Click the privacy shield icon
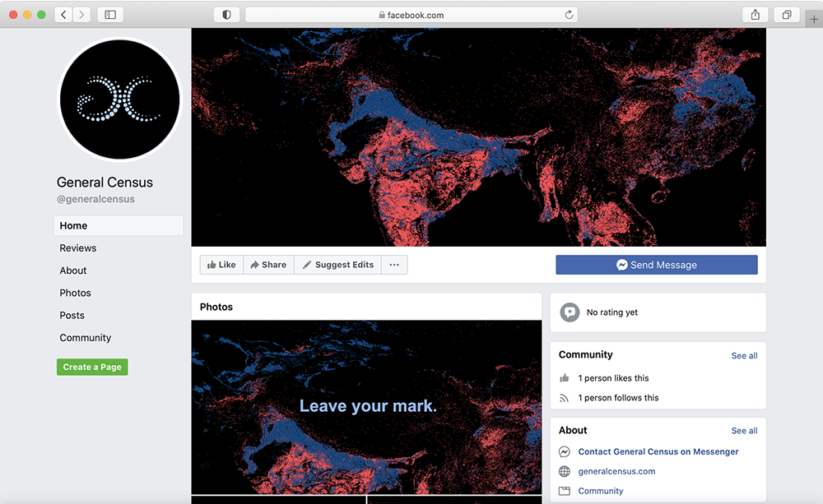The height and width of the screenshot is (504, 823). pyautogui.click(x=226, y=15)
